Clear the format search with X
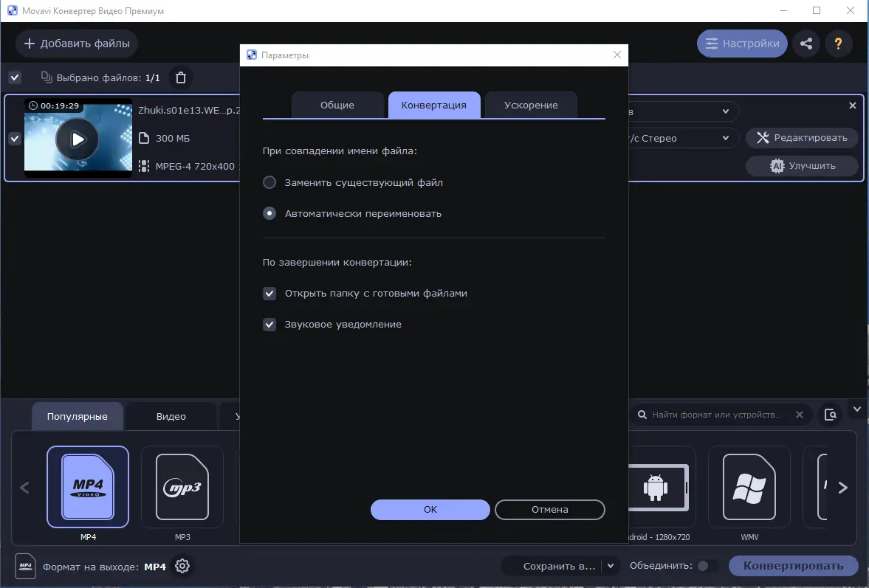This screenshot has width=869, height=588. (x=799, y=415)
